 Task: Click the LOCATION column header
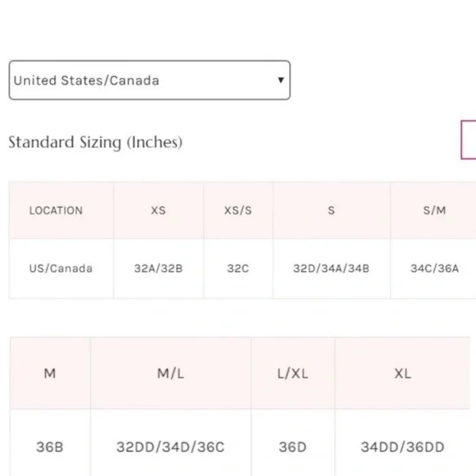click(x=56, y=210)
